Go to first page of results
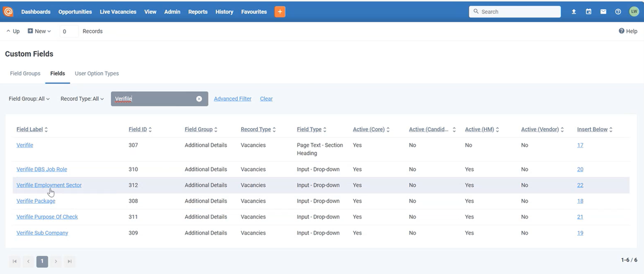644x274 pixels. [15, 262]
